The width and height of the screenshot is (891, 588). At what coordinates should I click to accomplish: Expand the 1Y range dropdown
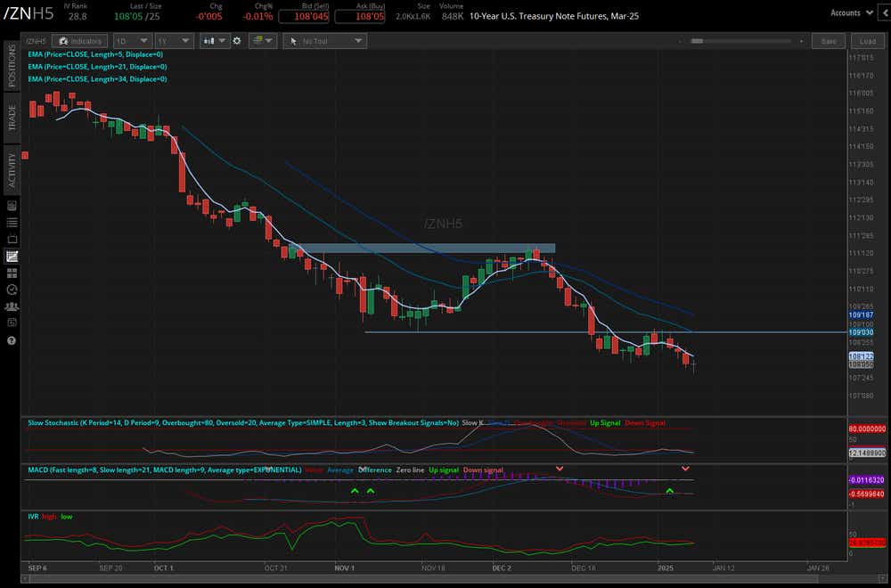click(x=172, y=40)
